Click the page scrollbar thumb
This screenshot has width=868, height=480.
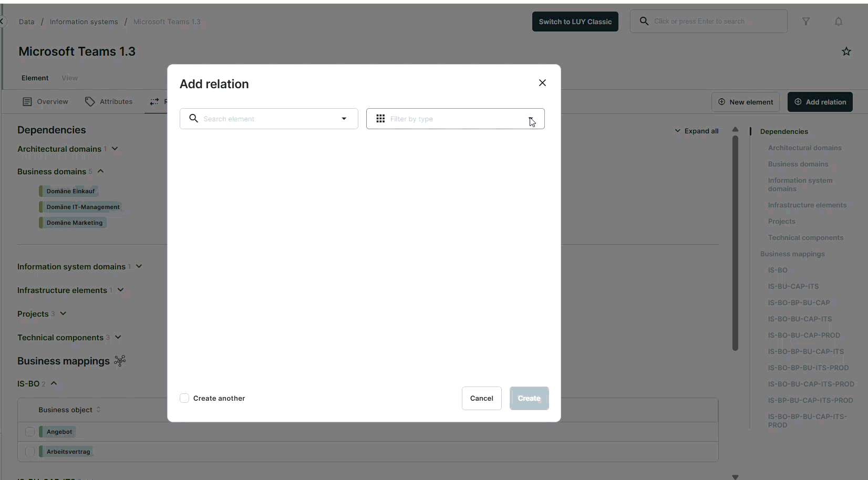735,243
